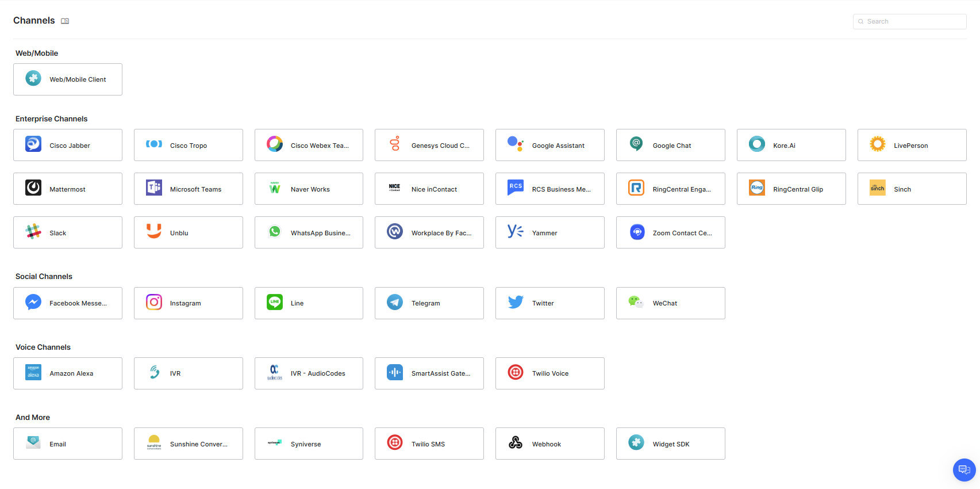Click the Slack channel icon
Viewport: 980px width, 489px height.
pyautogui.click(x=33, y=232)
